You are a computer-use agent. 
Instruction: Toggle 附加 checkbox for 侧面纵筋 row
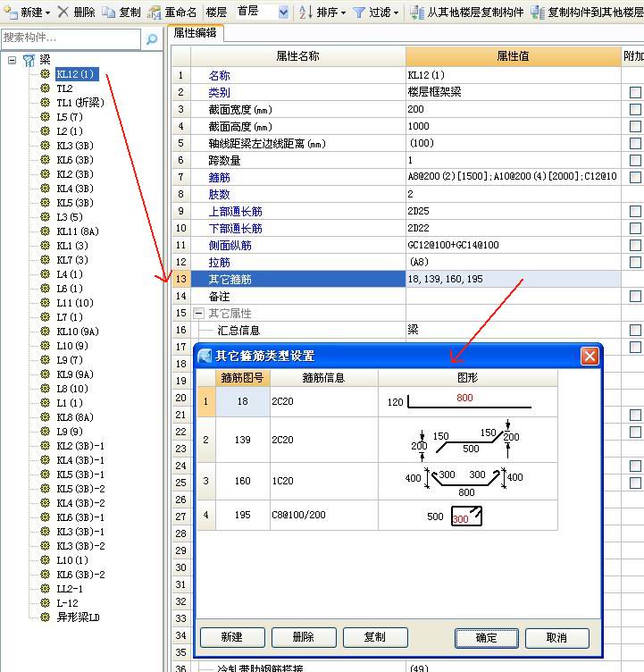point(635,245)
